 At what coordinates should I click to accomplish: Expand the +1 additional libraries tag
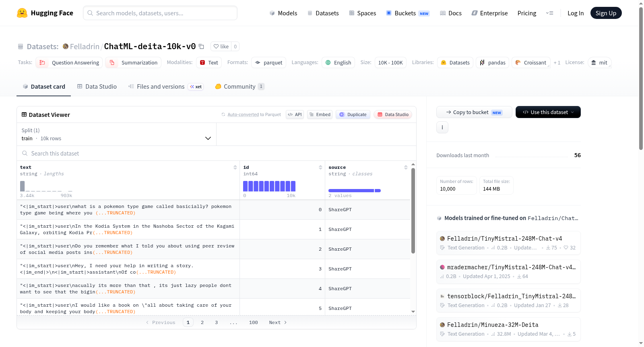[x=557, y=62]
